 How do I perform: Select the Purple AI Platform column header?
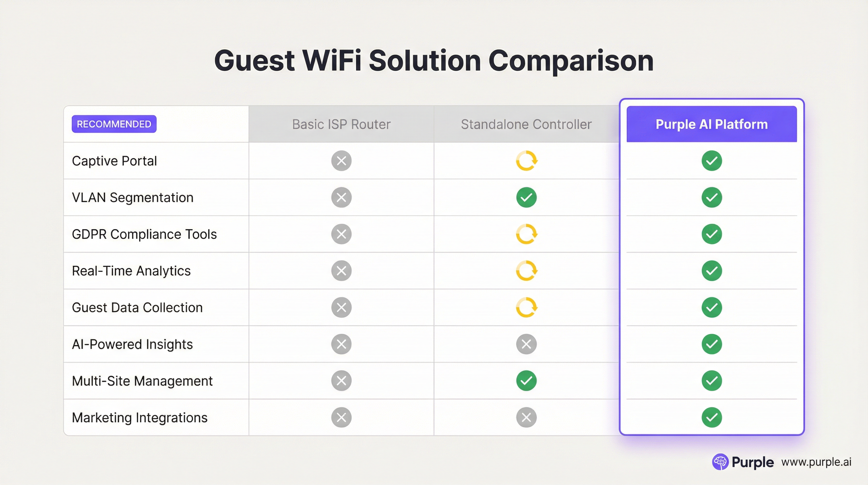tap(712, 124)
